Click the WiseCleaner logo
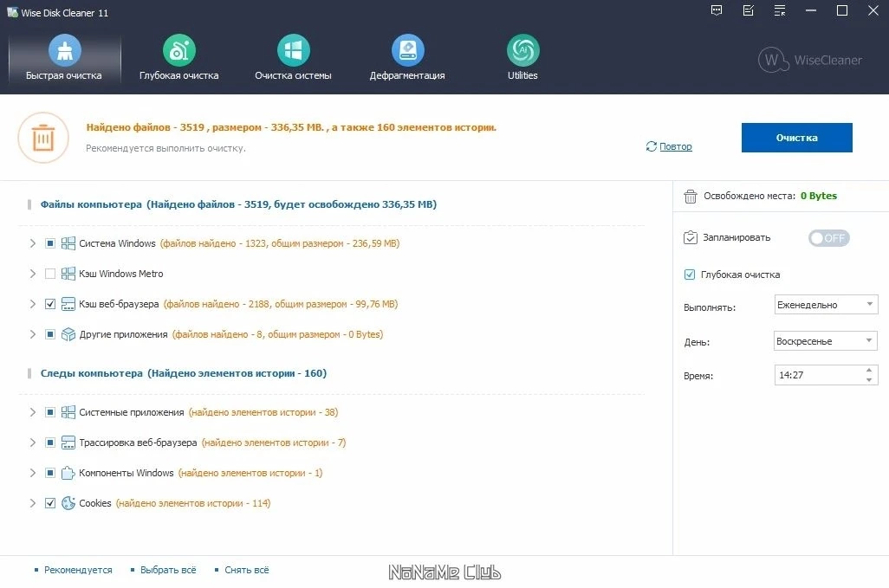This screenshot has width=889, height=588. point(809,60)
